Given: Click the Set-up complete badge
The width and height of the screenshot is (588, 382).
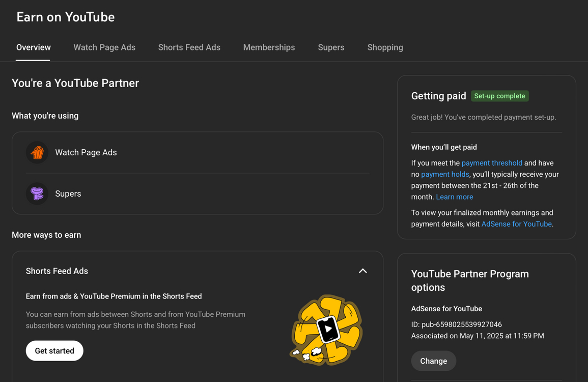Looking at the screenshot, I should (x=499, y=96).
